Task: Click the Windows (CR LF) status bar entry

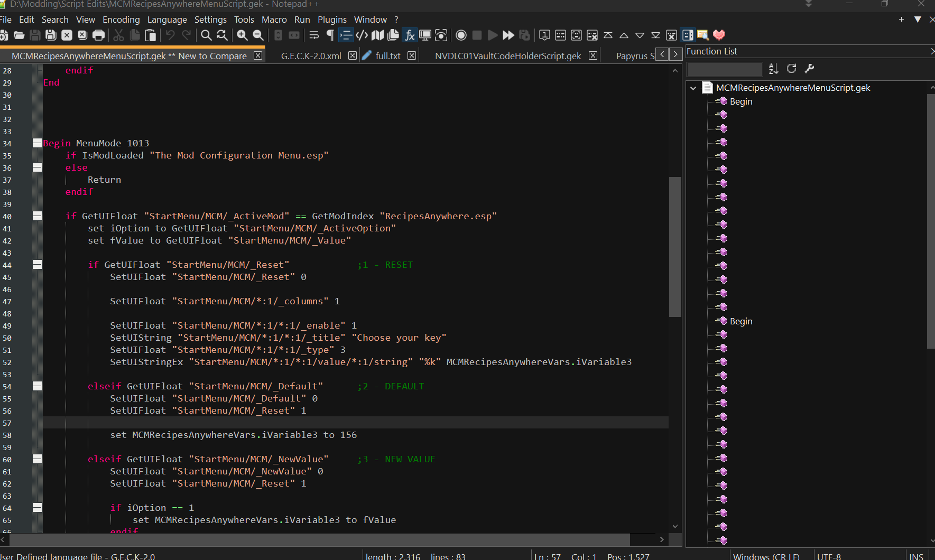Action: tap(766, 556)
